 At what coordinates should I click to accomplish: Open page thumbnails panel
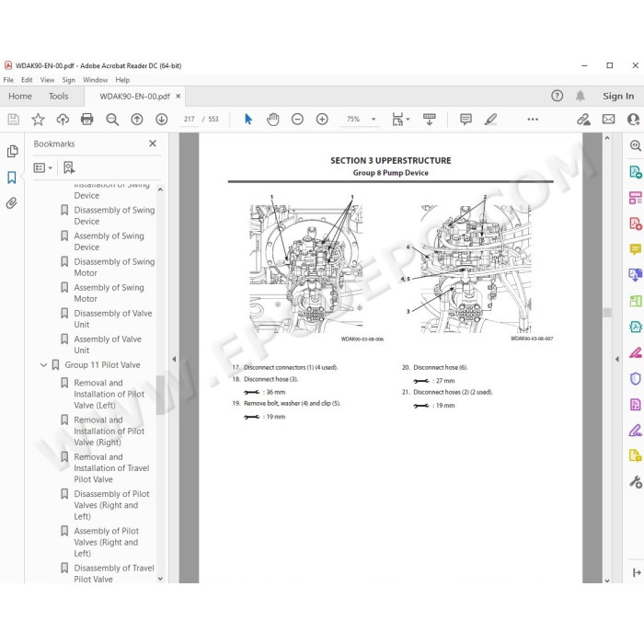12,152
